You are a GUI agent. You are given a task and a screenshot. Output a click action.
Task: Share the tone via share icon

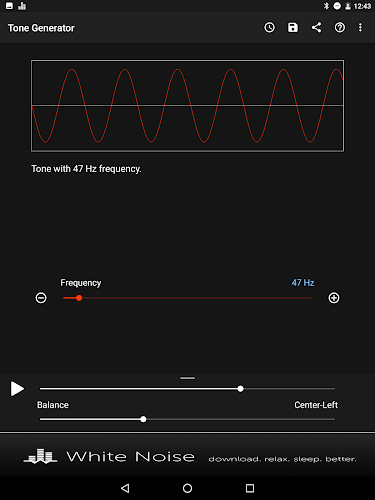coord(316,28)
